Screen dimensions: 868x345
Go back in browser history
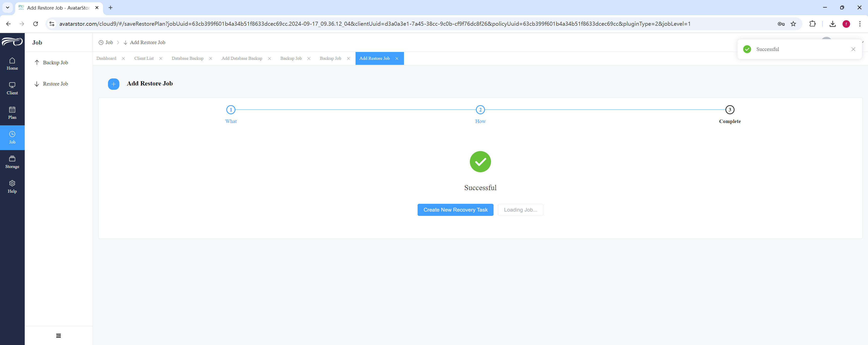click(x=8, y=24)
